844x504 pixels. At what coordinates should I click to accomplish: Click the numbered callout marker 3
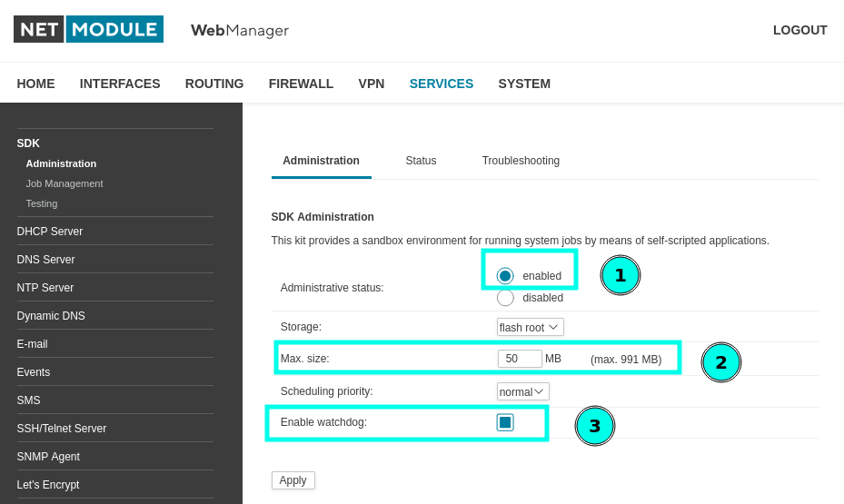(595, 426)
